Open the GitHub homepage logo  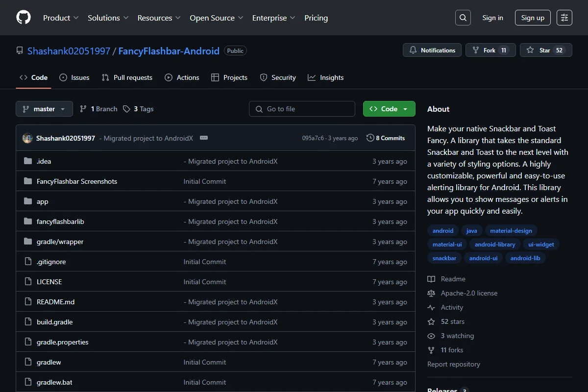pyautogui.click(x=24, y=18)
